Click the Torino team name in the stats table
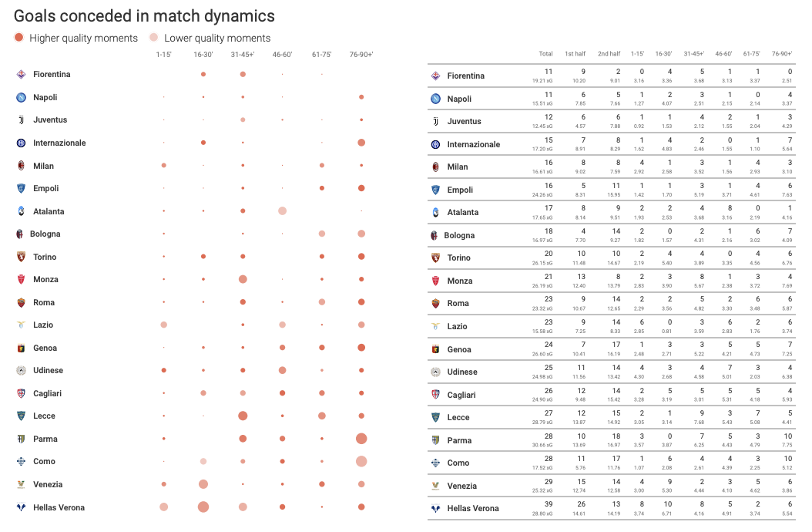This screenshot has width=812, height=532. pos(459,258)
